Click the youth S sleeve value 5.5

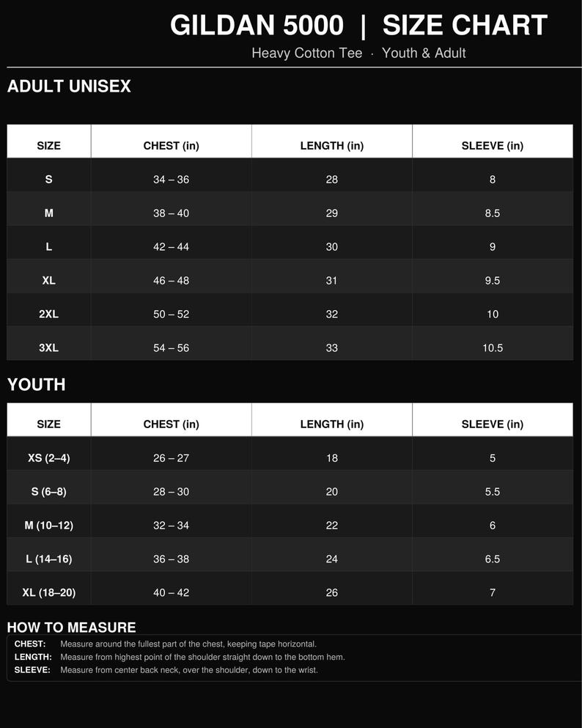pyautogui.click(x=493, y=492)
